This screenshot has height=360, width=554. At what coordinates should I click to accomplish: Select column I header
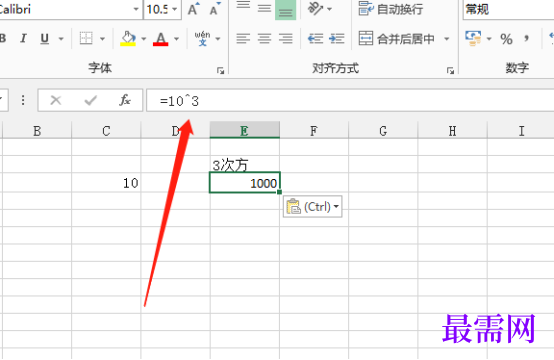(521, 131)
